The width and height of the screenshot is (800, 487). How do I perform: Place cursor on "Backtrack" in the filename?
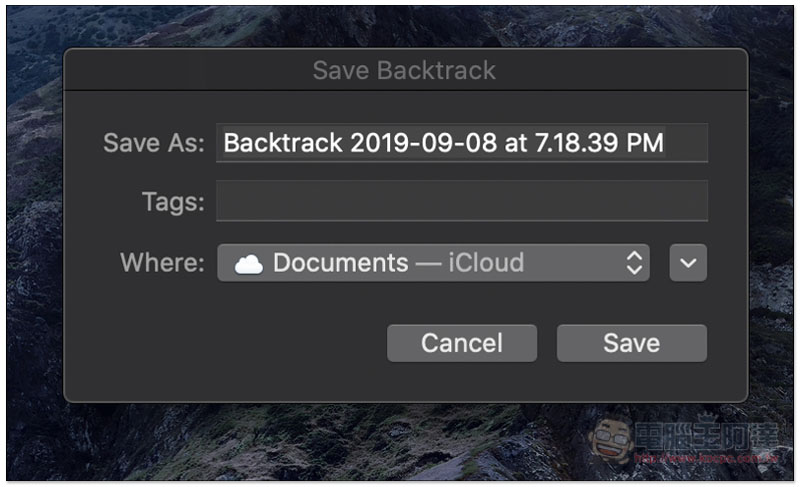[283, 143]
